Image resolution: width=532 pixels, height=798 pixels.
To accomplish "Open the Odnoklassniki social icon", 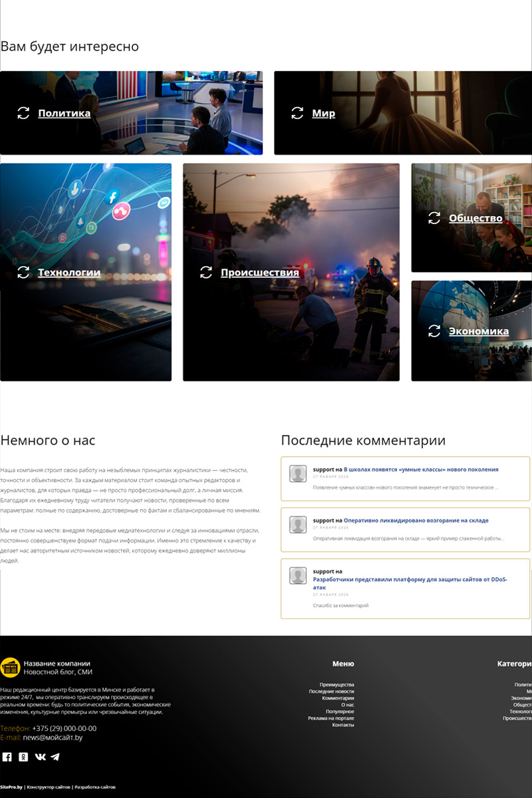I will [x=23, y=757].
